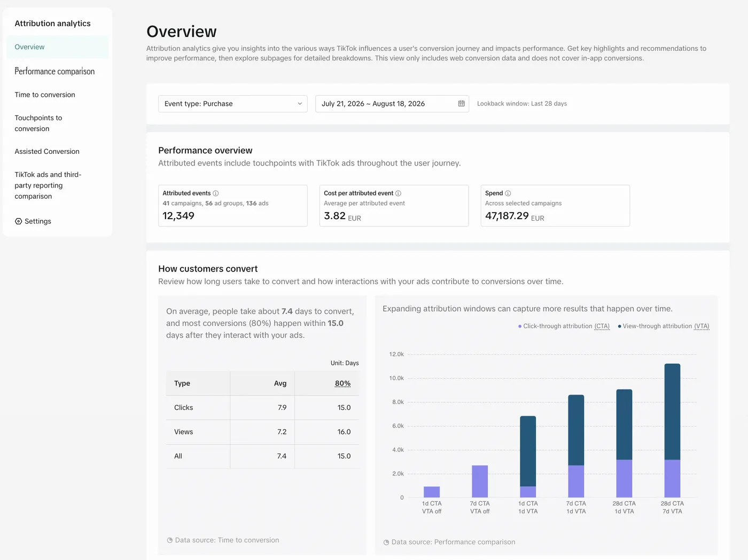Click the 1d CTA VTA off bar
Viewport: 748px width, 560px height.
[432, 492]
